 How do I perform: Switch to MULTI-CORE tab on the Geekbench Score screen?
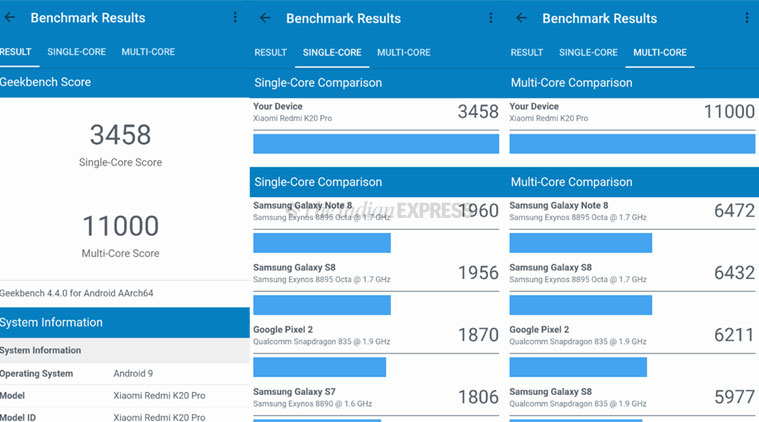(x=148, y=52)
